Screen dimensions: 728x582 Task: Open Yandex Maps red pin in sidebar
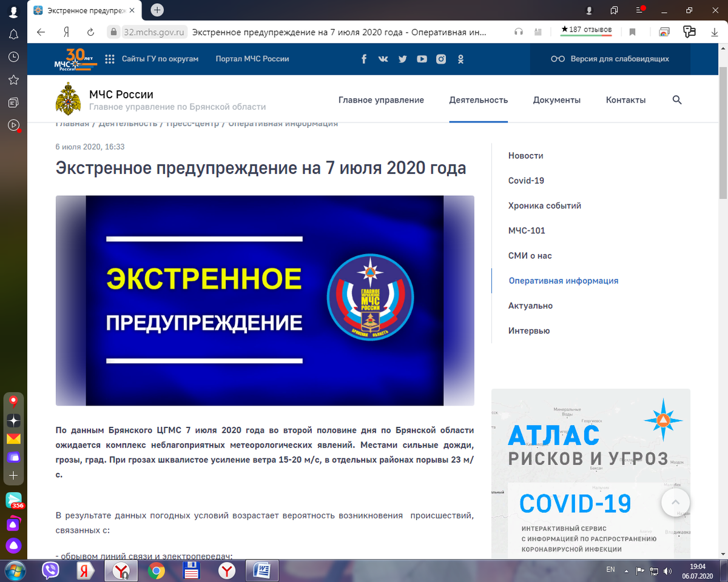(x=13, y=401)
